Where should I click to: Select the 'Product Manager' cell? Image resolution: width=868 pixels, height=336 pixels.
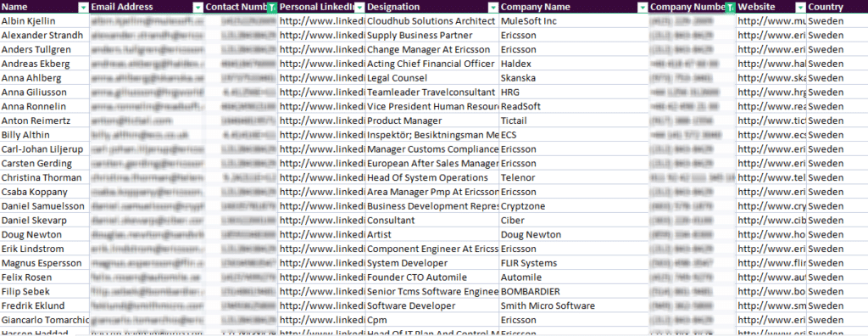431,120
